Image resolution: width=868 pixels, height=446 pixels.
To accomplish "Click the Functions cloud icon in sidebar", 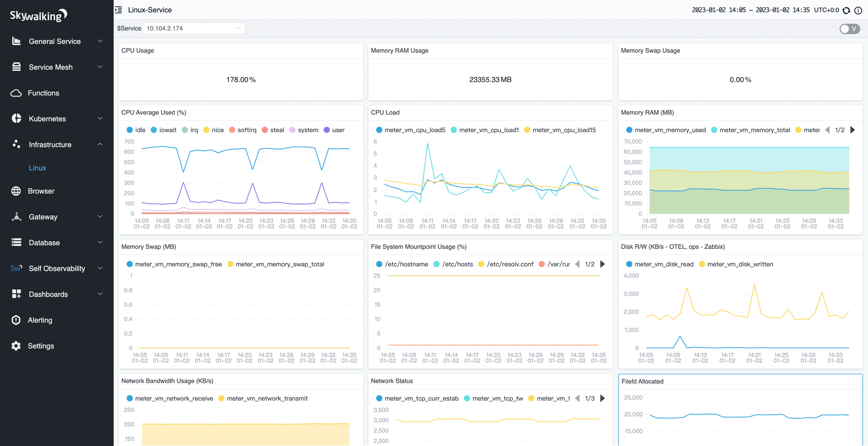I will pos(16,93).
